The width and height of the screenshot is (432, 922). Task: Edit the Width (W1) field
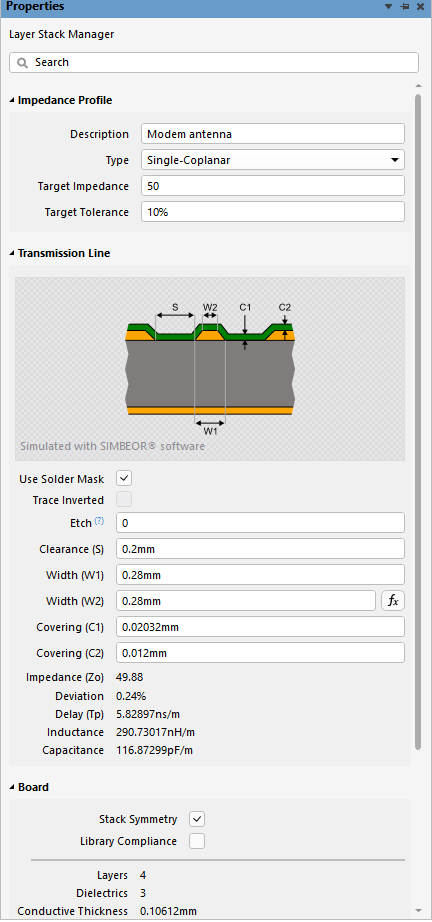260,574
